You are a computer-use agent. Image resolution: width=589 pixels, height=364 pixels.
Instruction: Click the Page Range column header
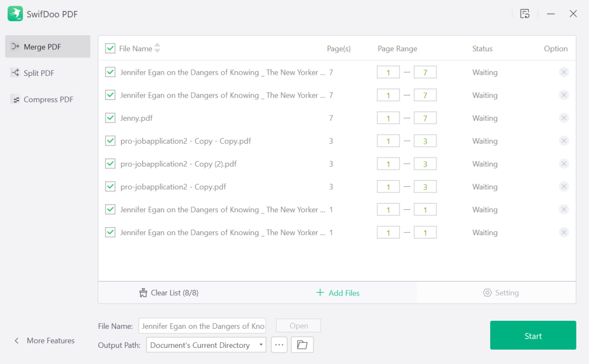397,48
